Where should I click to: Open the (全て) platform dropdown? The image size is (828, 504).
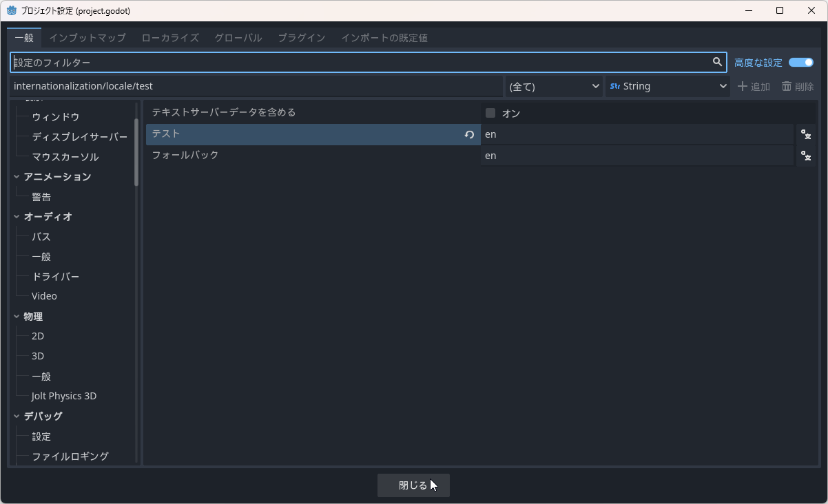(554, 86)
